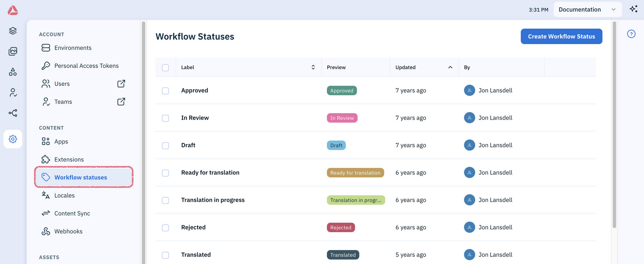Open the user-check icon in left rail
The width and height of the screenshot is (644, 264).
tap(13, 92)
